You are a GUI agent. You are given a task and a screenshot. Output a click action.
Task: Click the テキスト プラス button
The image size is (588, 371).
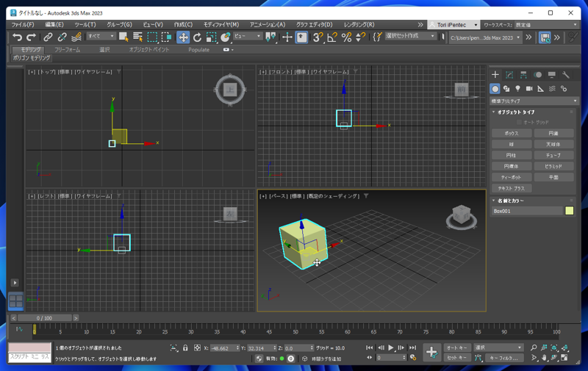512,188
